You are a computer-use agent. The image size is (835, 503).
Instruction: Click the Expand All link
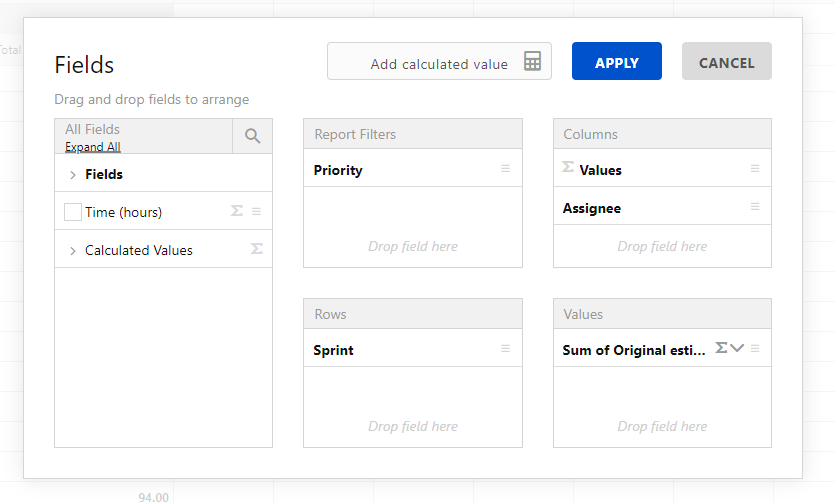93,147
